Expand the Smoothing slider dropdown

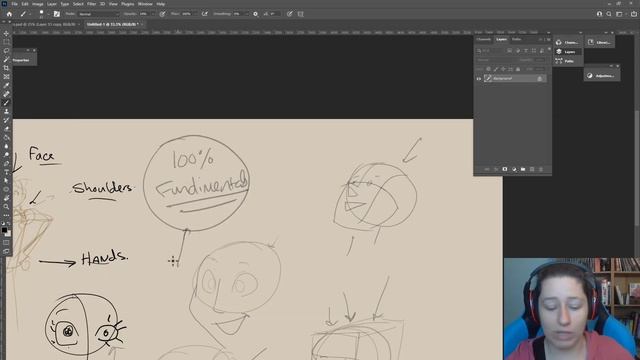pyautogui.click(x=247, y=14)
